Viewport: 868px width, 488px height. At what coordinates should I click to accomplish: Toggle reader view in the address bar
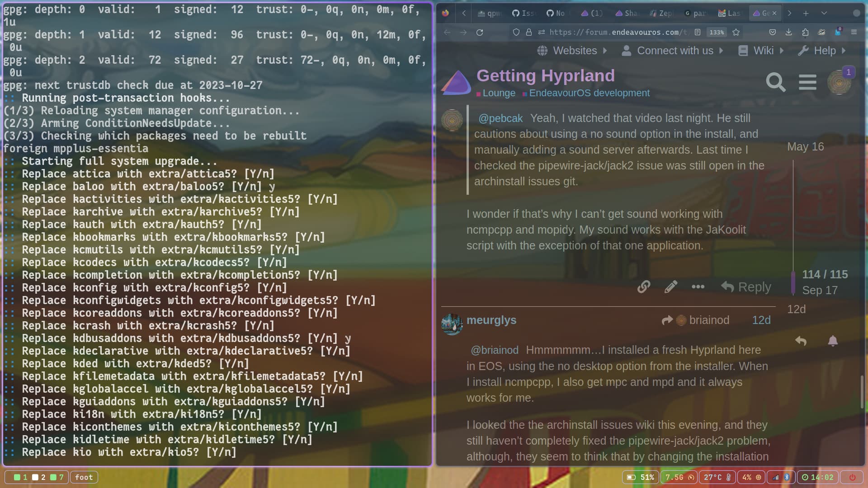[x=698, y=32]
